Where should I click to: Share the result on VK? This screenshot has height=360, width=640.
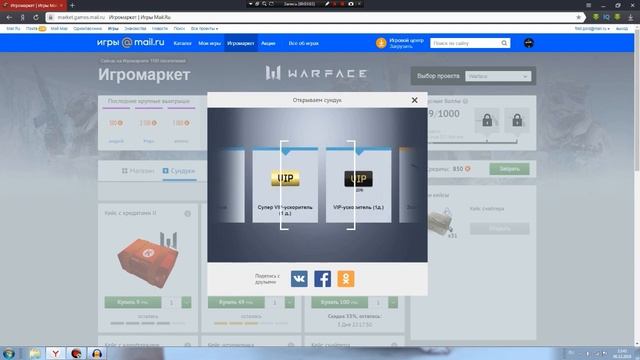pyautogui.click(x=299, y=279)
